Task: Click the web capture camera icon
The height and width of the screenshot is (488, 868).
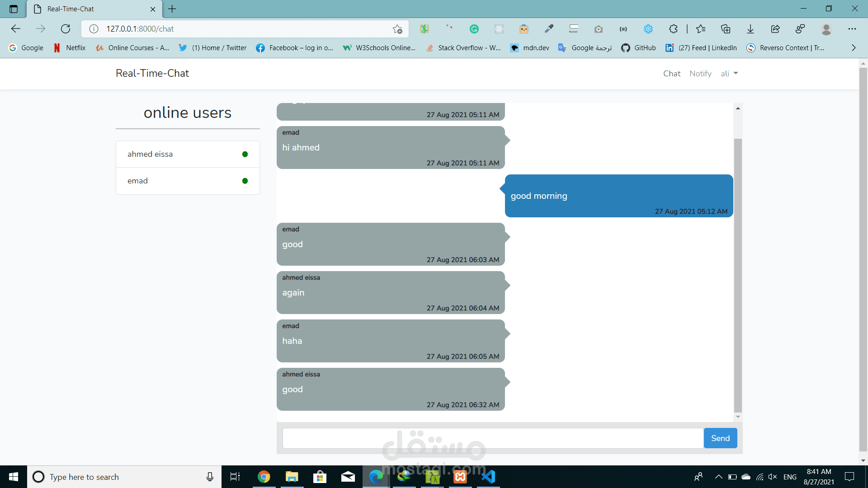Action: tap(599, 28)
